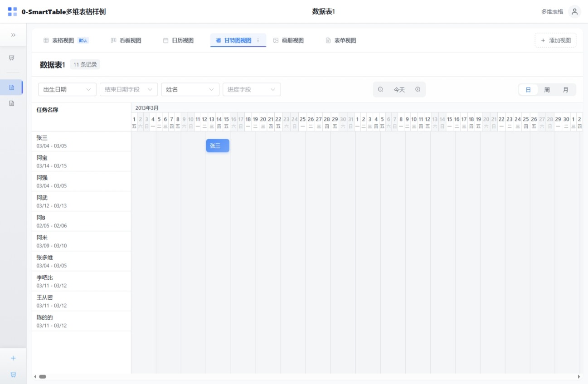Click the 添加视图 button
Screen dimensions: 588x384
coord(555,40)
